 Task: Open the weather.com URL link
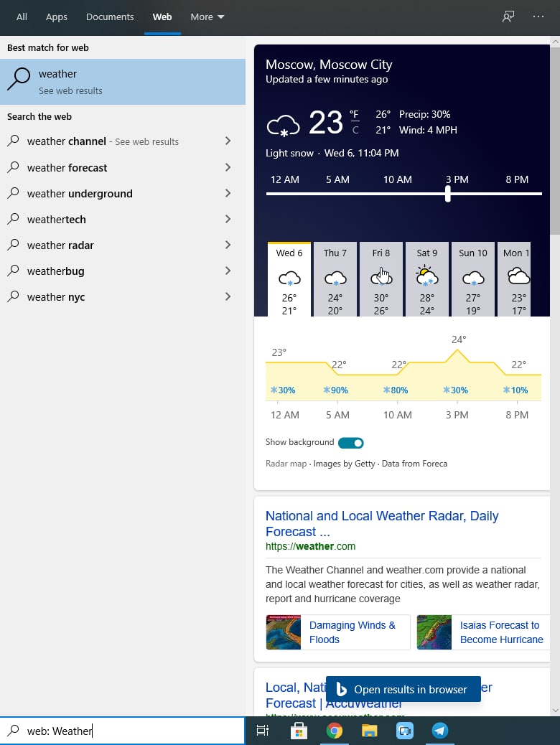click(x=310, y=546)
